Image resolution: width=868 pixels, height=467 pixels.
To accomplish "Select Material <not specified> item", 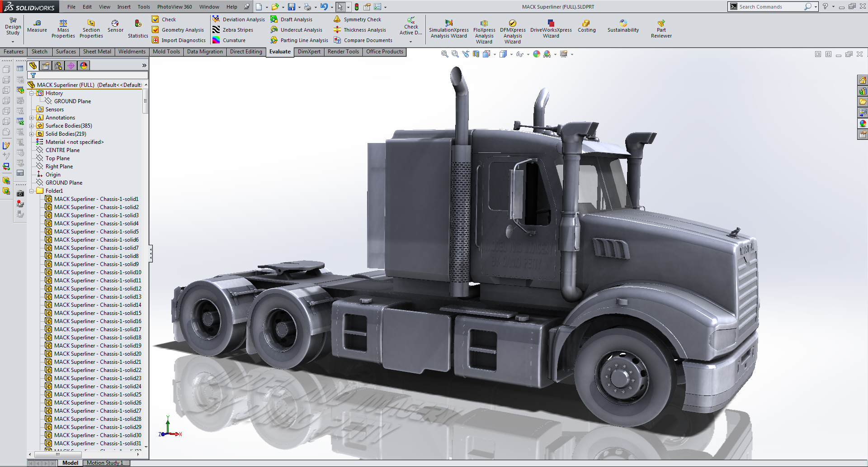I will [x=70, y=142].
